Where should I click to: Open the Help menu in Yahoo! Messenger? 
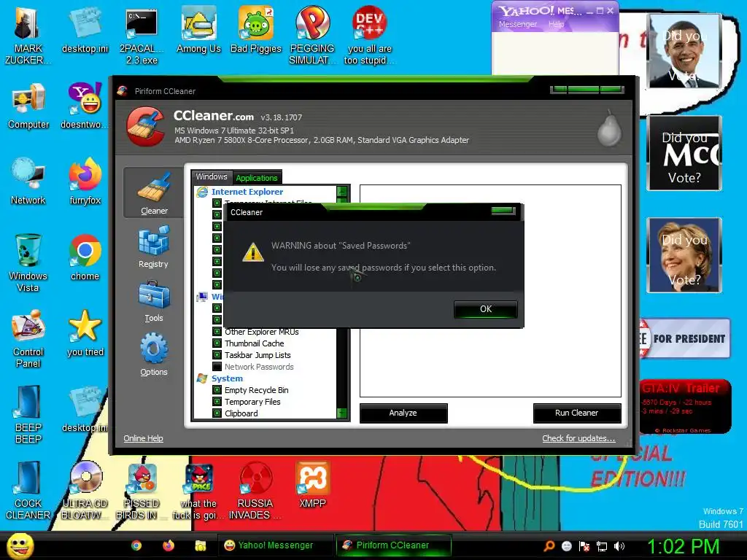click(556, 24)
